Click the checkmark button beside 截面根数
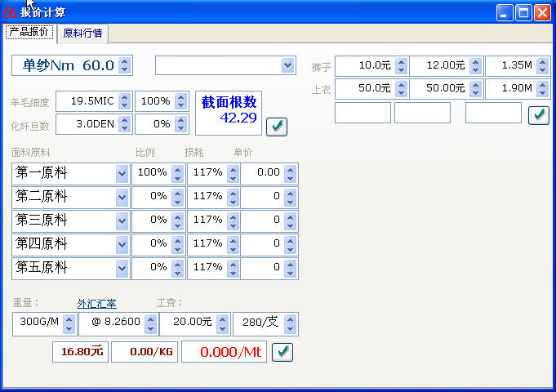Image resolution: width=556 pixels, height=392 pixels. (277, 127)
